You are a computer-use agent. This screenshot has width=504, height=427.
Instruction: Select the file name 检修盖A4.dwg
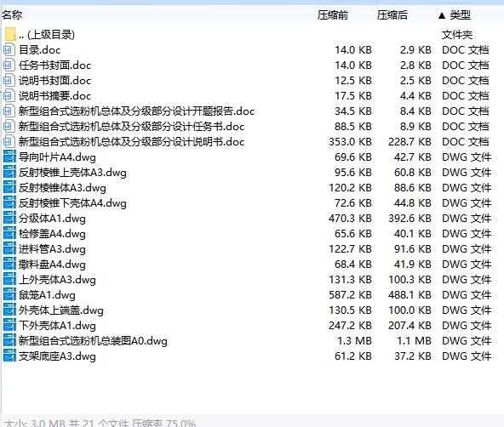[x=52, y=233]
